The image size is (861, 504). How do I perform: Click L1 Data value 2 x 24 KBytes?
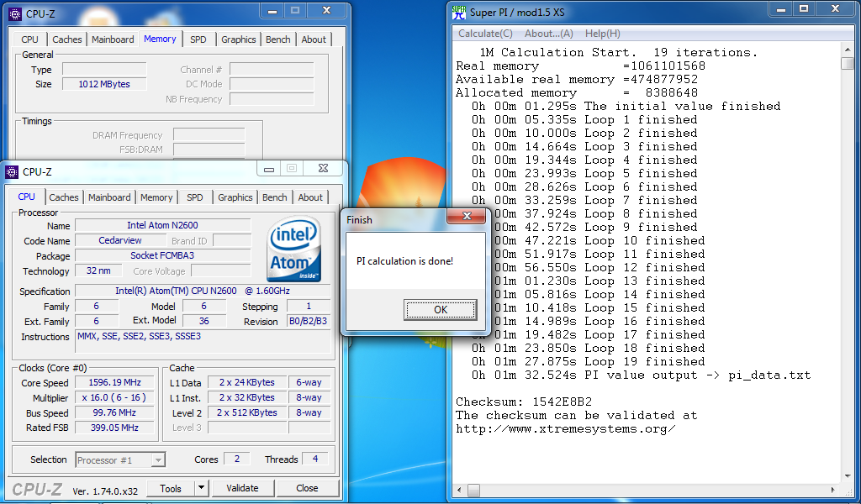[247, 383]
